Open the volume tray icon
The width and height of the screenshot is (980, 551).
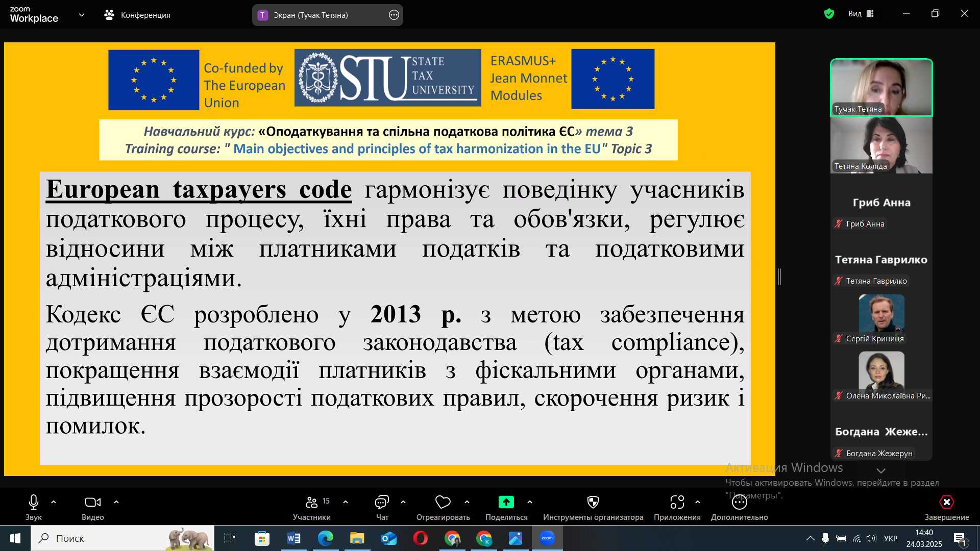(871, 538)
